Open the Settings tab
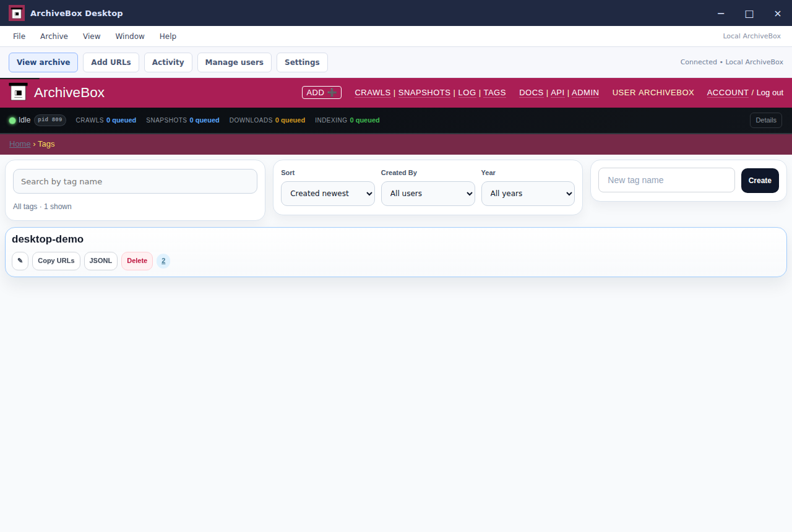 pos(302,62)
